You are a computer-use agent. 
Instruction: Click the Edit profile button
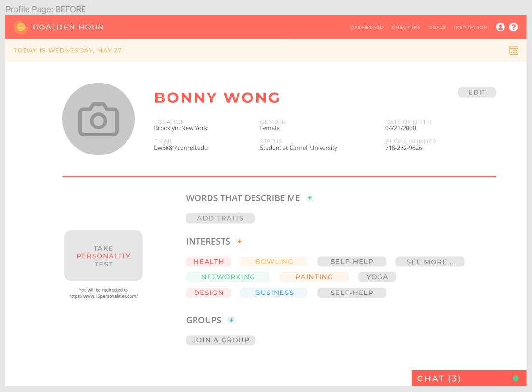click(476, 92)
